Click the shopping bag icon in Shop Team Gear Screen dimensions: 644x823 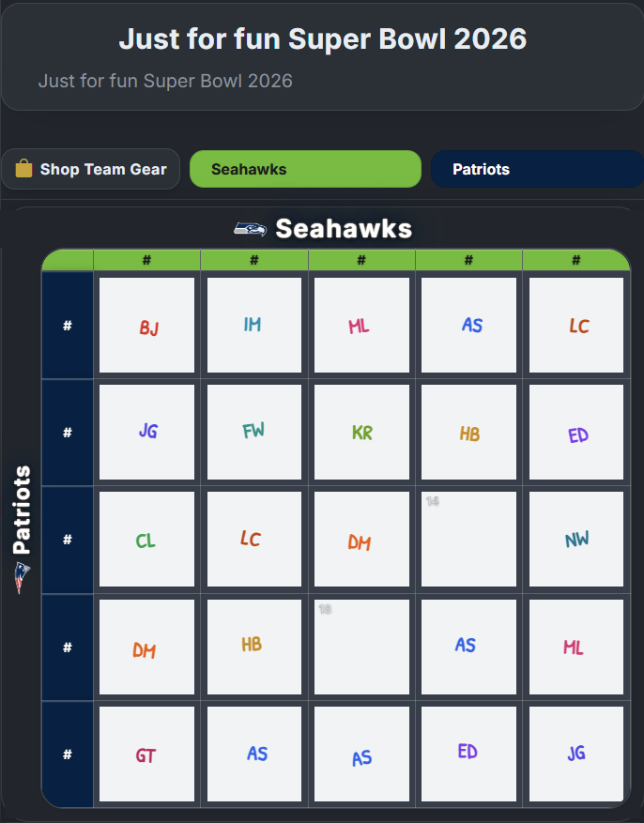tap(24, 169)
